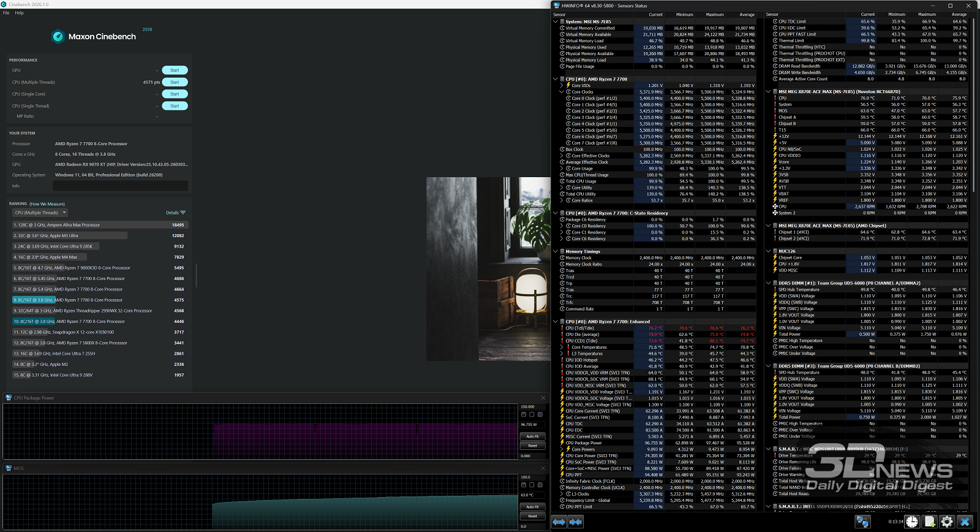Expand the Core Clocks sensor tree

(562, 92)
